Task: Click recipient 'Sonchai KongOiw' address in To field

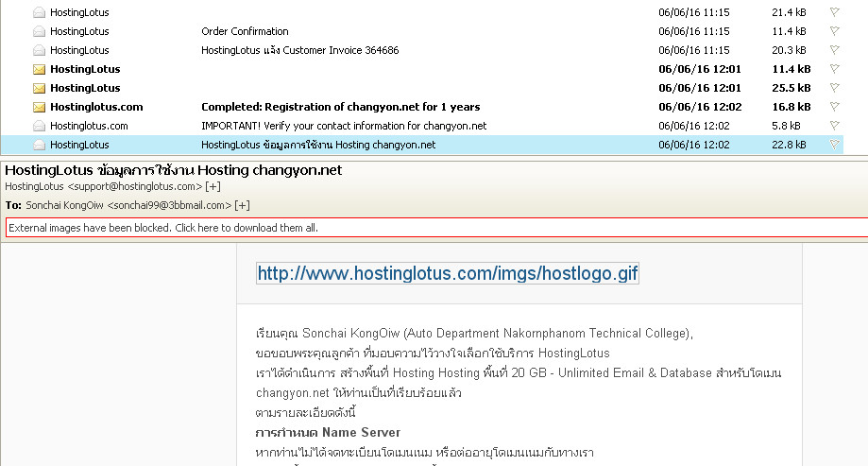Action: [128, 205]
